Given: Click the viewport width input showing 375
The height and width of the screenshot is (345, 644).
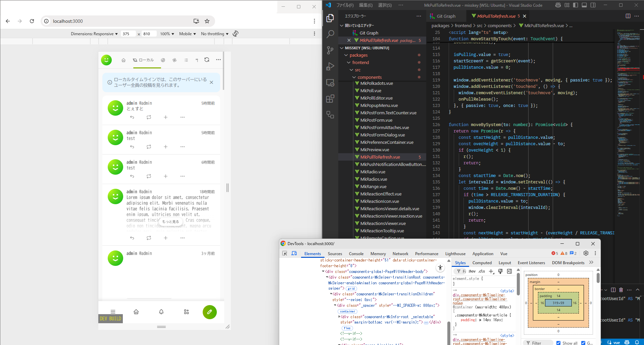Looking at the screenshot, I should pos(128,34).
